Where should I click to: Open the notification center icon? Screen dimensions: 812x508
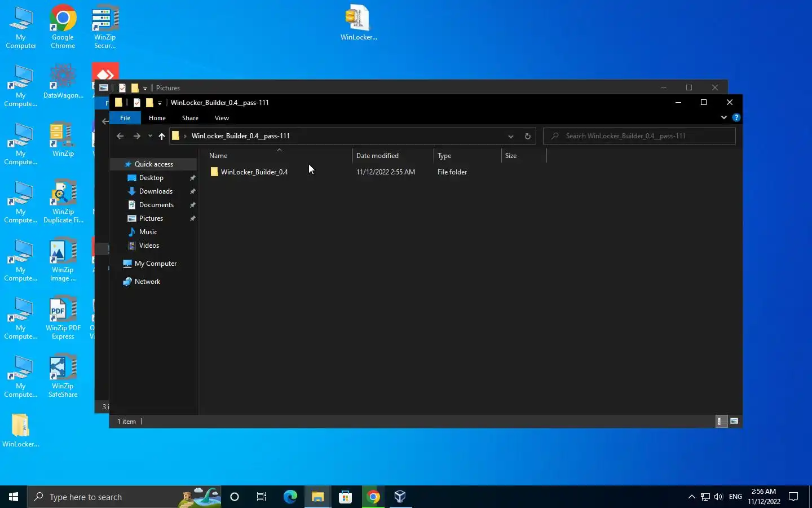[793, 497]
